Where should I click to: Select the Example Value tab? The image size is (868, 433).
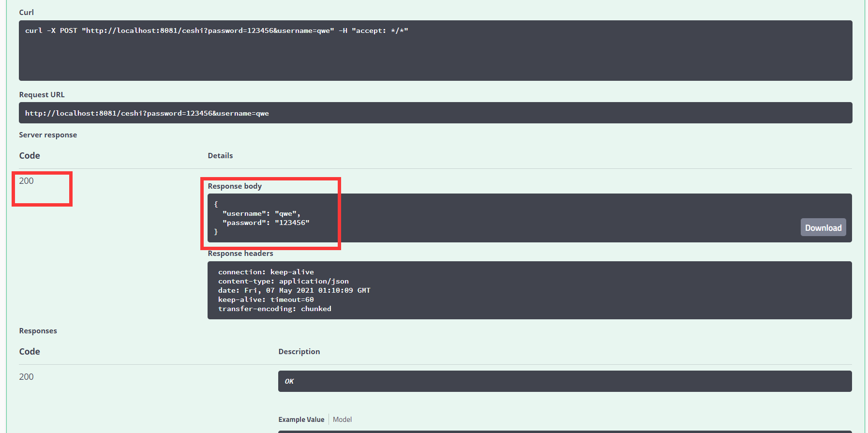[301, 419]
